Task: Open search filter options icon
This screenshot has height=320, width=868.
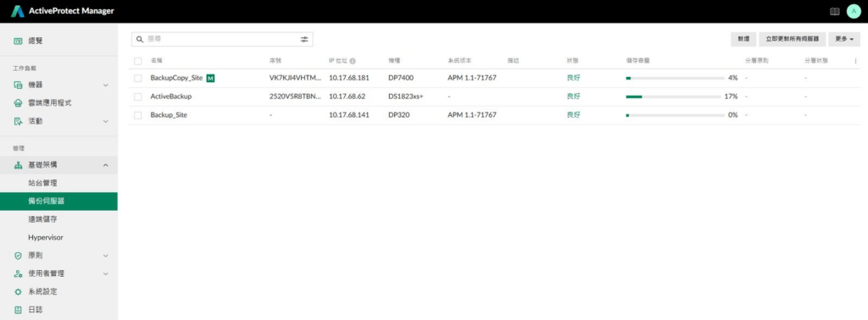Action: pos(304,39)
